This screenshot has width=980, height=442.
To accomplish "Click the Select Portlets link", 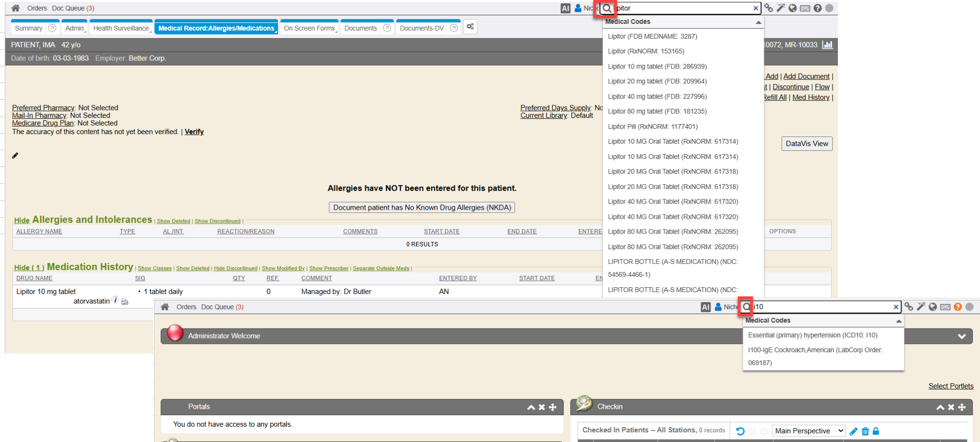I will [x=950, y=386].
